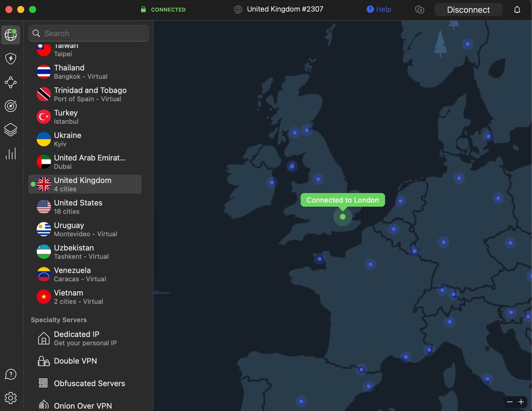Zoom in the map with plus button
The width and height of the screenshot is (532, 411).
pyautogui.click(x=521, y=402)
